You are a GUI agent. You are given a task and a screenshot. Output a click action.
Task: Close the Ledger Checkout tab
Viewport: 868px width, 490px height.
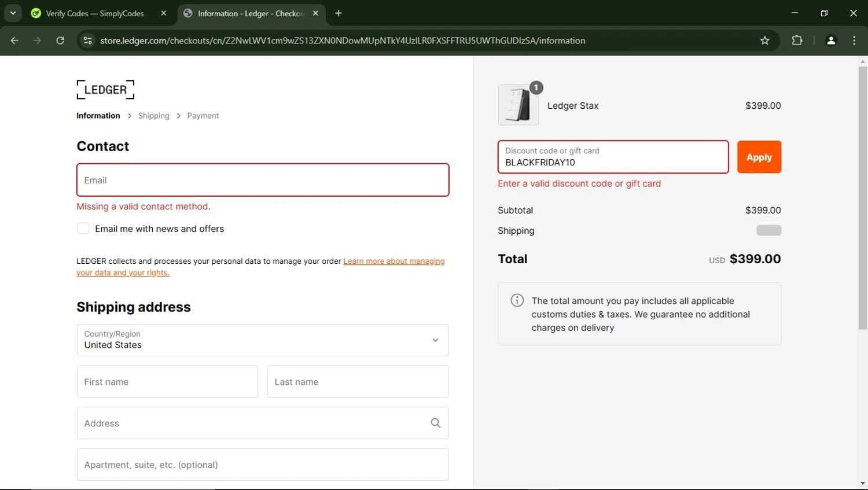click(x=315, y=13)
